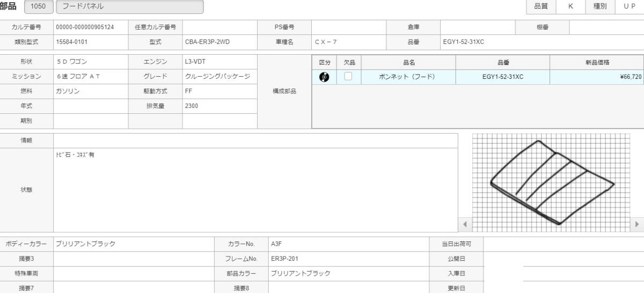644x293 pixels.
Task: Click the empty 年式 field
Action: [91, 106]
